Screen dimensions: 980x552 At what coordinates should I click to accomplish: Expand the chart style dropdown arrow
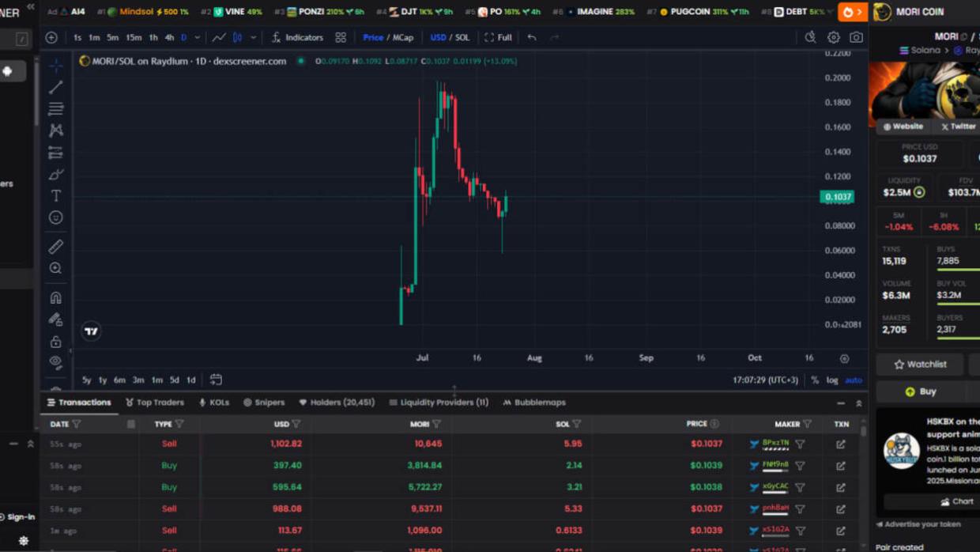pos(254,37)
